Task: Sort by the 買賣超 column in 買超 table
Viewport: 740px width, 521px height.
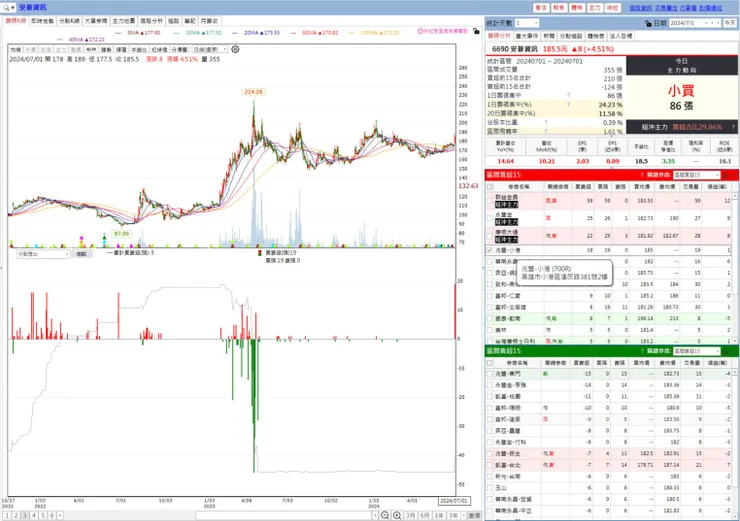Action: point(583,187)
